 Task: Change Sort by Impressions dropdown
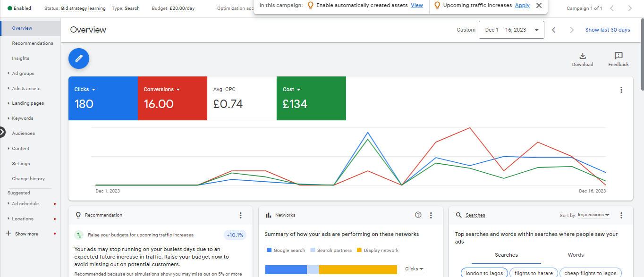(x=593, y=215)
